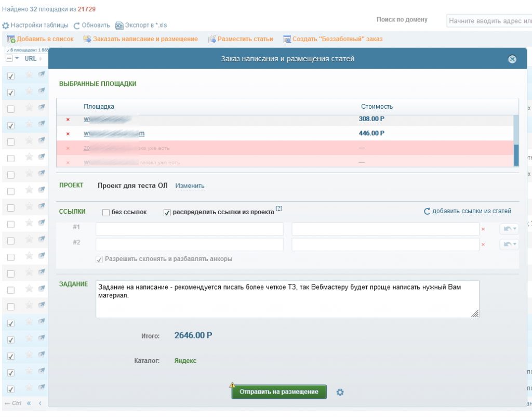Image resolution: width=532 pixels, height=417 pixels.
Task: Click the warning icon on submit button
Action: [x=232, y=385]
